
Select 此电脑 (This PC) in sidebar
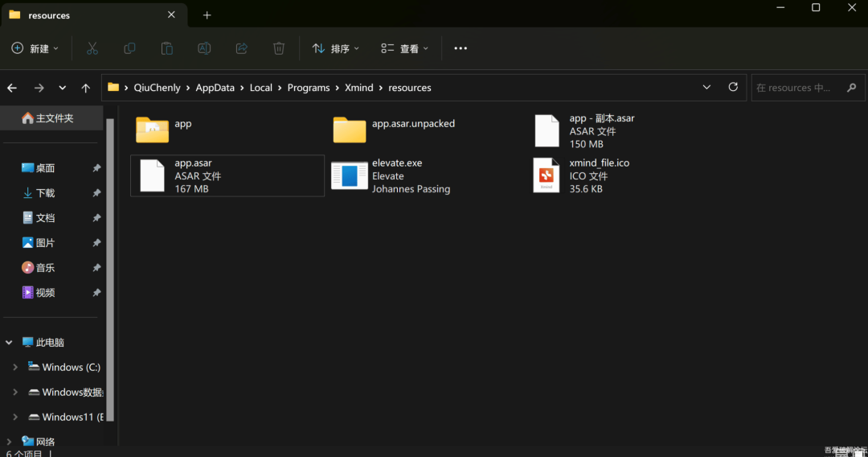[43, 342]
